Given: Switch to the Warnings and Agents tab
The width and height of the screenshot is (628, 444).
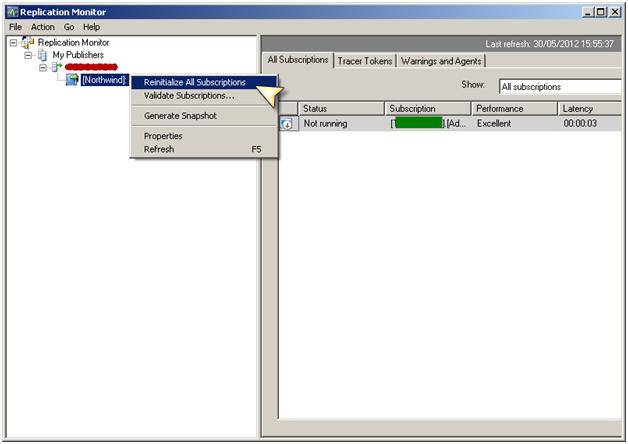Looking at the screenshot, I should (x=441, y=61).
